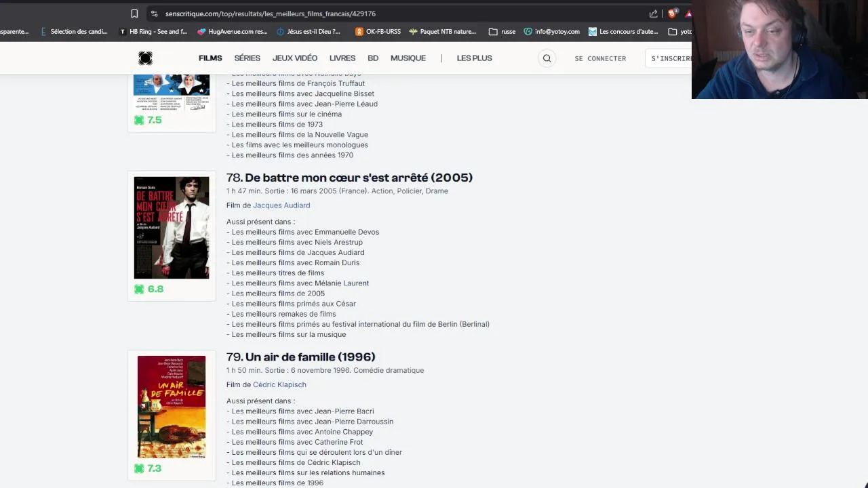
Task: Open director link Jacques Audiard
Action: 281,205
